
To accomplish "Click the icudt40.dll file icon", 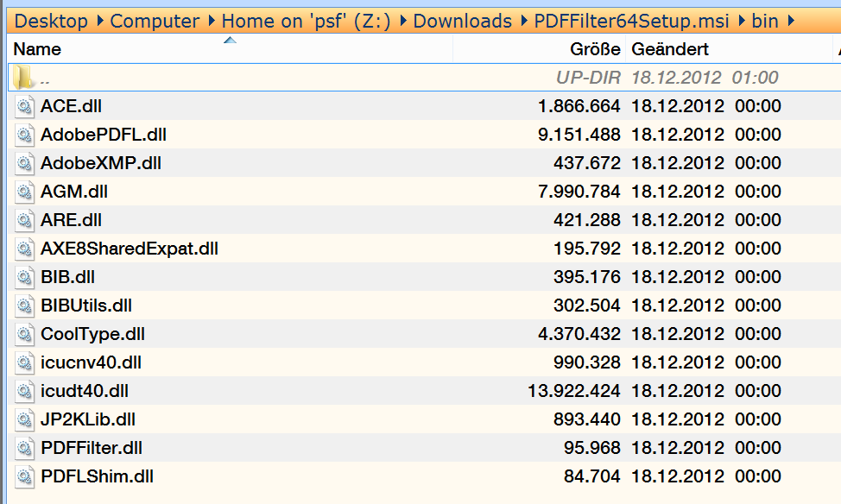I will (24, 391).
